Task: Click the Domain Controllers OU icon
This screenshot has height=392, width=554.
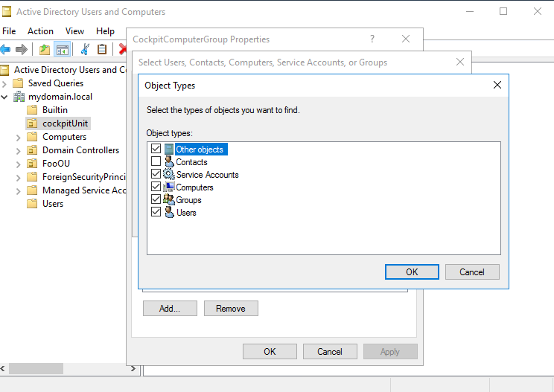Action: tap(32, 150)
